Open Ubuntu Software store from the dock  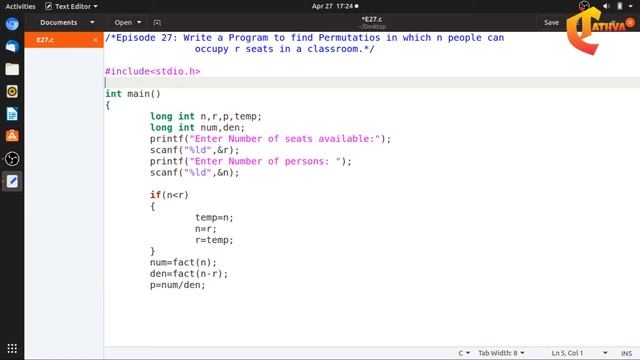[12, 136]
